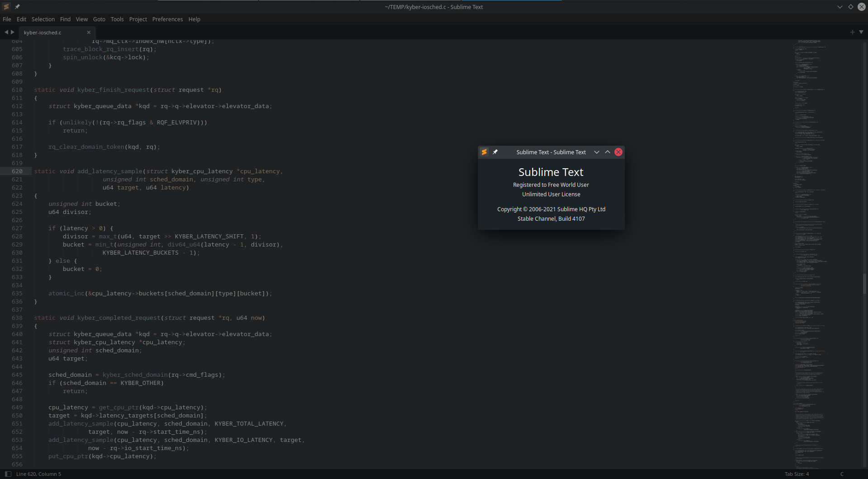Open the Goto menu
The width and height of the screenshot is (868, 479).
coord(99,19)
